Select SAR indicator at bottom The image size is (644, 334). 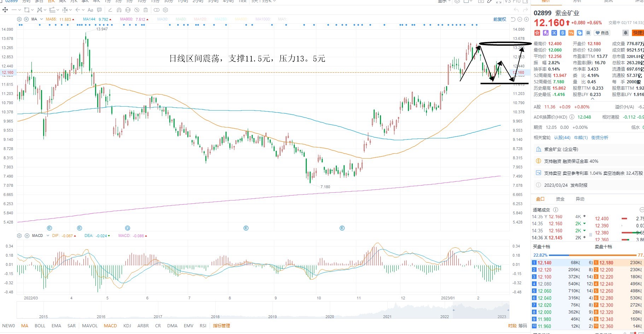(x=71, y=326)
